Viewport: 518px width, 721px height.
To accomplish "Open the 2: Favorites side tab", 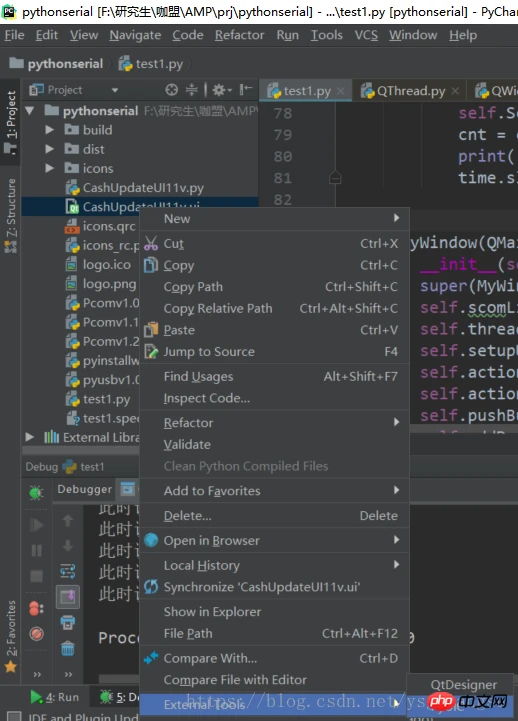I will pos(11,636).
